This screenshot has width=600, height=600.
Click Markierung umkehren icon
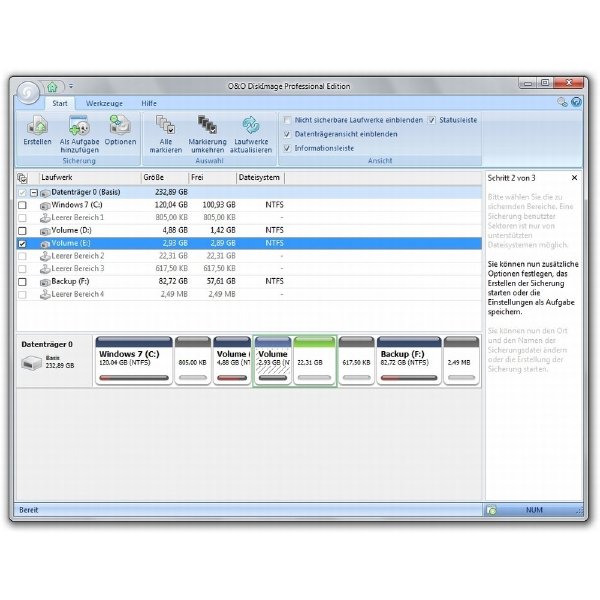tap(207, 126)
